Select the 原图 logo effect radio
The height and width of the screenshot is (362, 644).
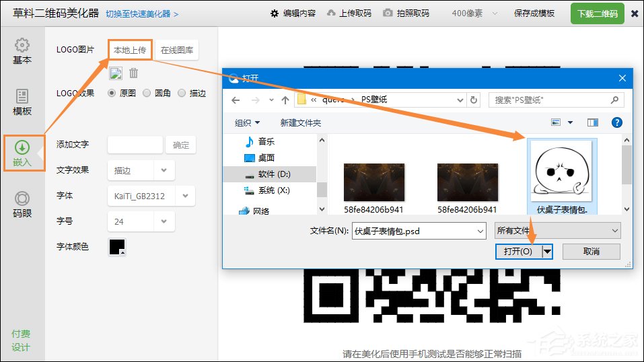(112, 94)
